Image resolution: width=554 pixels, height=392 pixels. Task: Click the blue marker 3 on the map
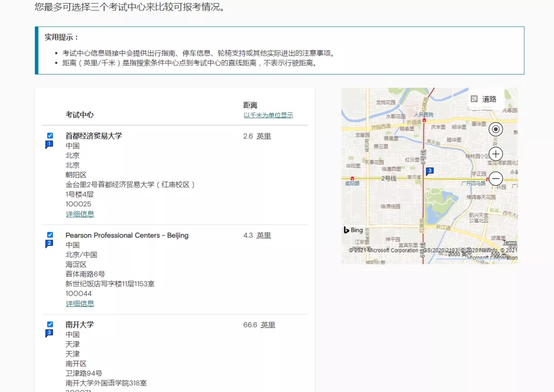[x=430, y=171]
